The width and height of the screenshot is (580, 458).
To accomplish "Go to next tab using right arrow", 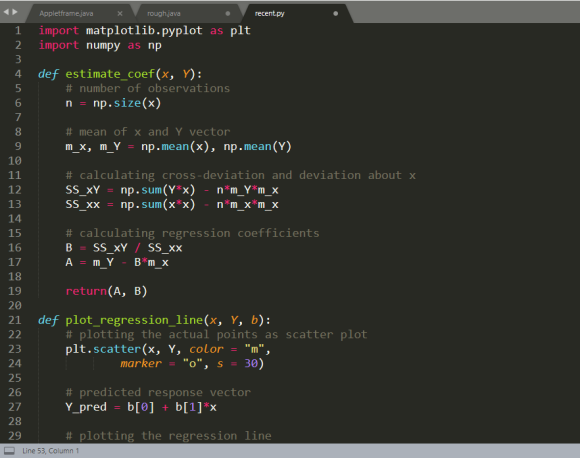I will pos(15,12).
